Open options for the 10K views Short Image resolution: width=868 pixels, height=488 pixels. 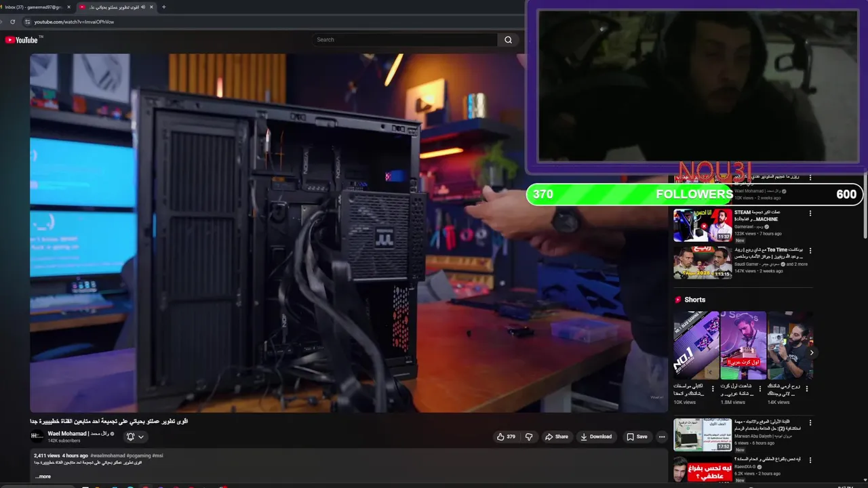click(712, 390)
